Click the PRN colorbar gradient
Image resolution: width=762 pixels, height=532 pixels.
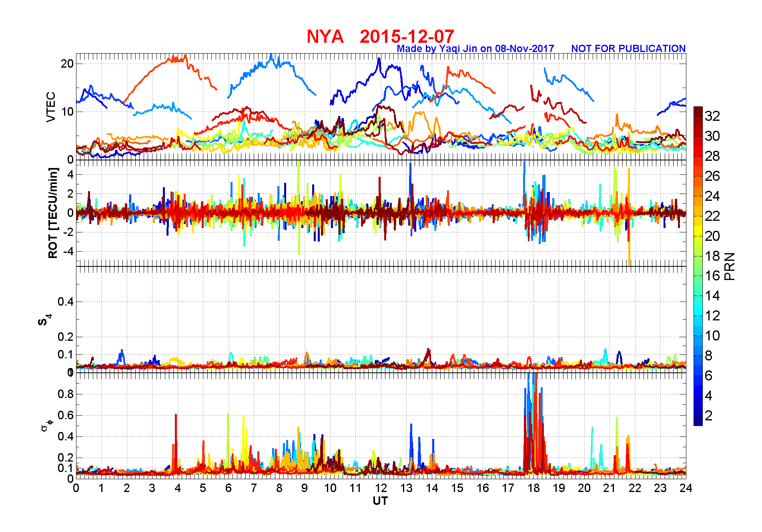698,266
